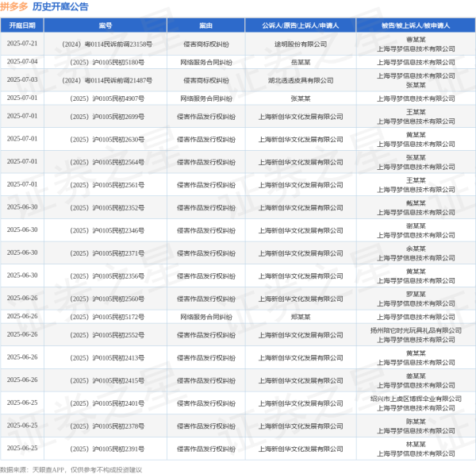Click date 2025-06-26 in the 民初2560号 row
476x474 pixels.
click(x=22, y=298)
